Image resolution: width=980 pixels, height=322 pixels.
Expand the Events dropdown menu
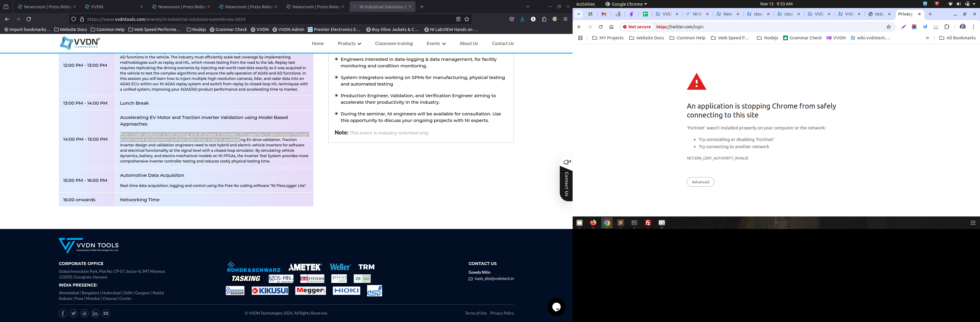tap(436, 44)
